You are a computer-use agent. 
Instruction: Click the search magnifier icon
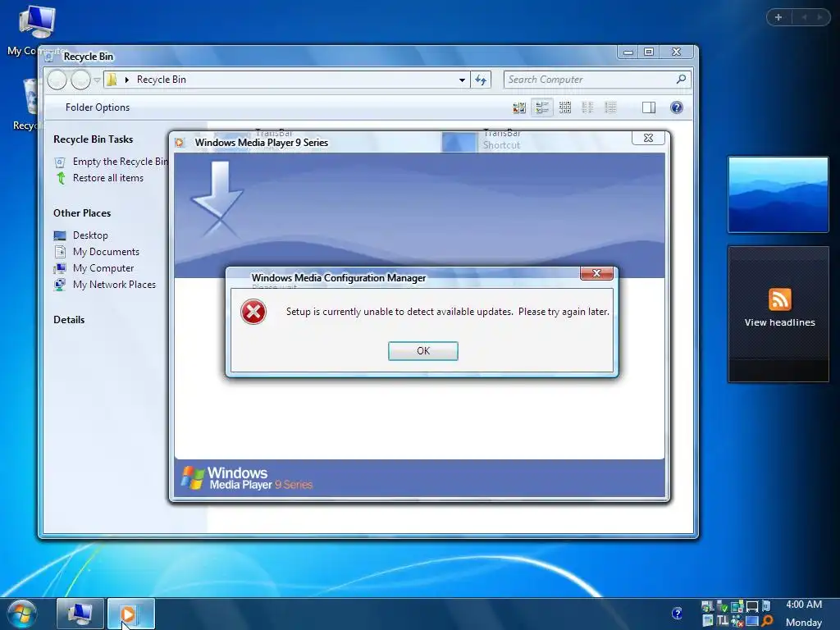682,80
